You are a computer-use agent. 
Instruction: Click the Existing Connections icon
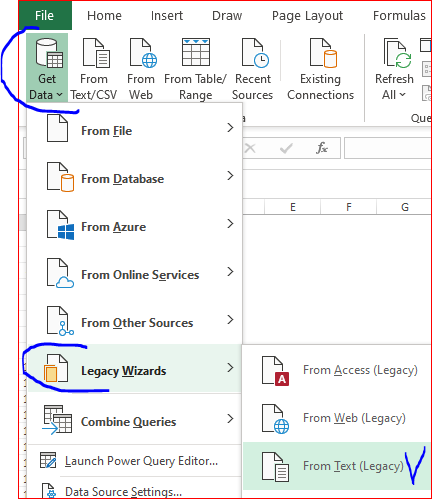tap(323, 53)
